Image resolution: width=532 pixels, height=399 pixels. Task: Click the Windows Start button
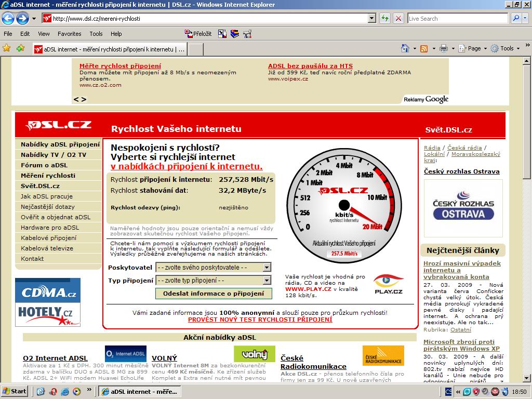tap(15, 391)
